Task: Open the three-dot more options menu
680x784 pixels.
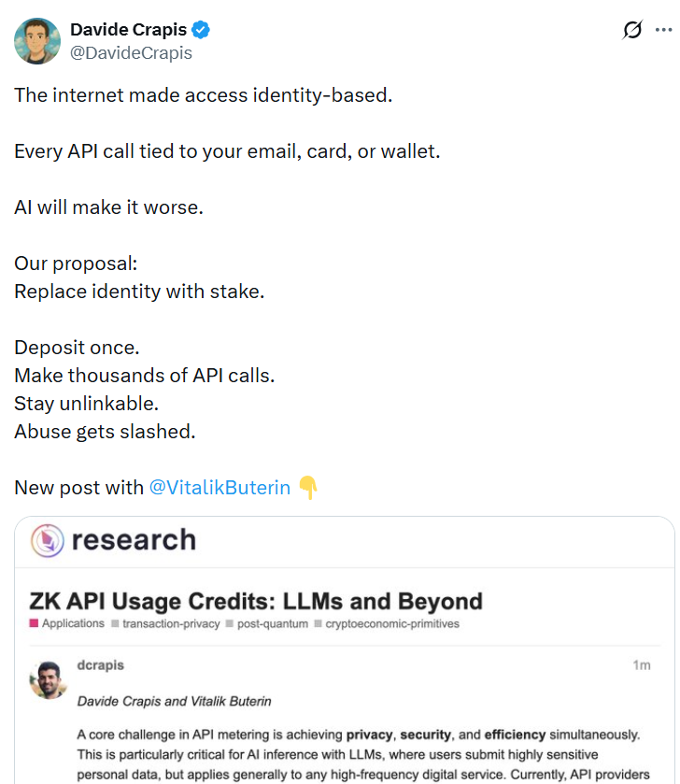Action: [664, 30]
